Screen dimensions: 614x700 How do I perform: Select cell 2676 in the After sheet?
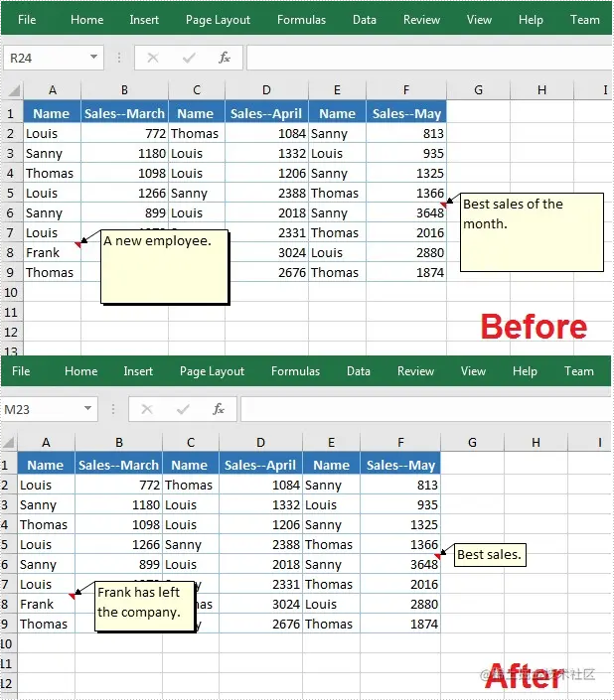coord(260,625)
